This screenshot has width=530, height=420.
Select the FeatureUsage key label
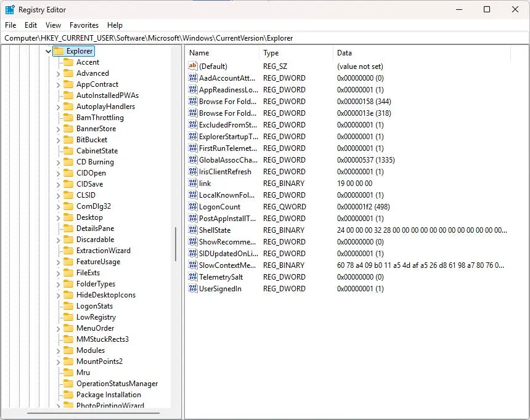(x=99, y=262)
